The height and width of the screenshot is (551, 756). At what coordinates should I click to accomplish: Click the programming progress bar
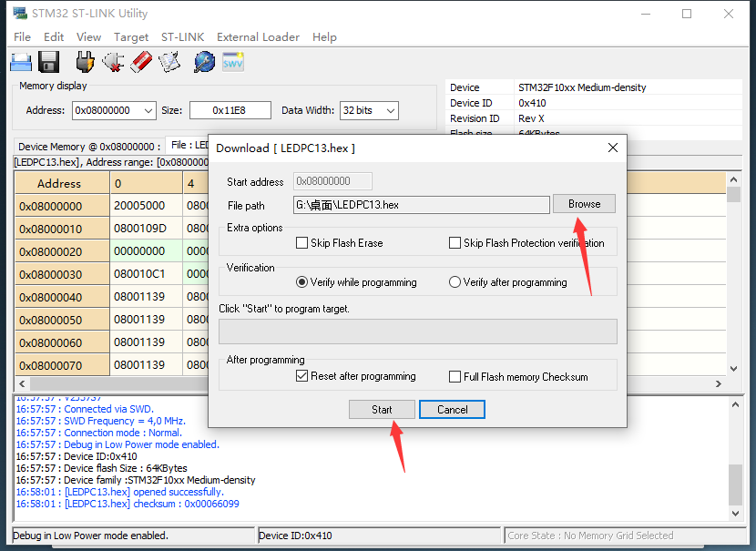coord(417,332)
